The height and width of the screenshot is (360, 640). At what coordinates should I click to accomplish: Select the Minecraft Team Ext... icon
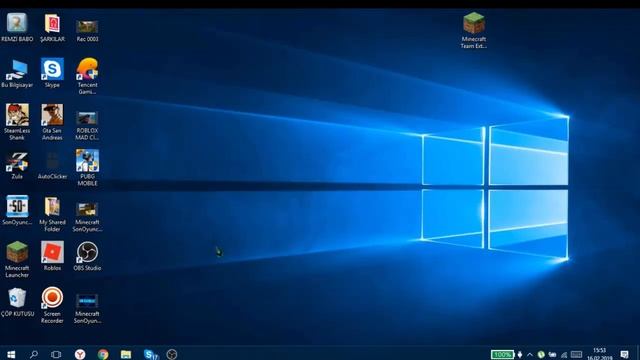click(x=474, y=31)
